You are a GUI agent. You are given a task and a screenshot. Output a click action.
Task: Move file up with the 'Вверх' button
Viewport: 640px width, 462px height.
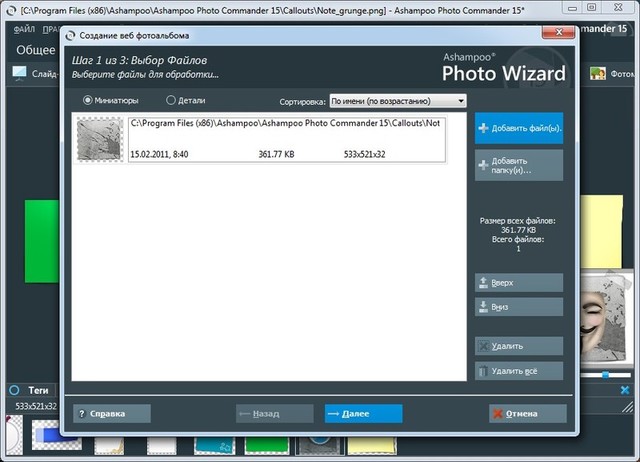pyautogui.click(x=519, y=283)
